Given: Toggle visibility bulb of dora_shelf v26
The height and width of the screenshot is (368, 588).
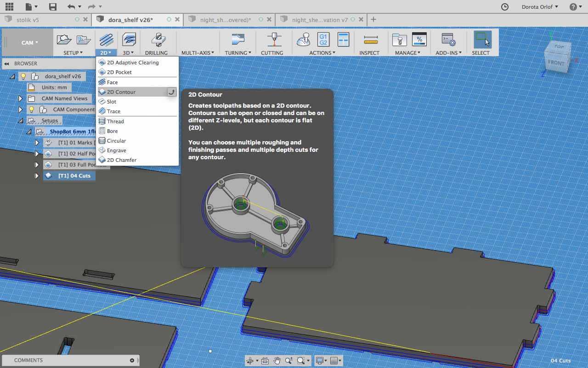Looking at the screenshot, I should [23, 76].
